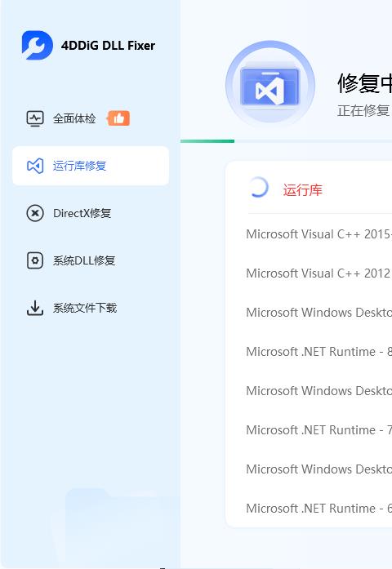
Task: Click the loading spinner beside 运行库
Action: 258,187
